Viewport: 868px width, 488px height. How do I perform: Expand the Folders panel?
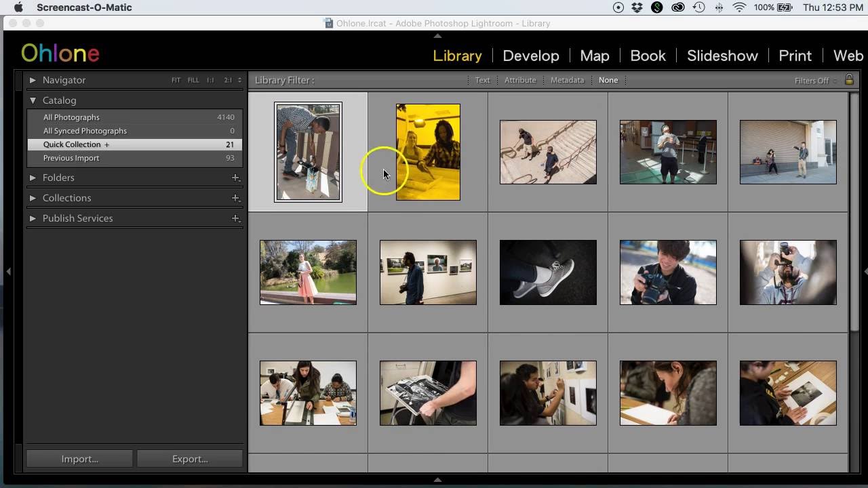[32, 178]
